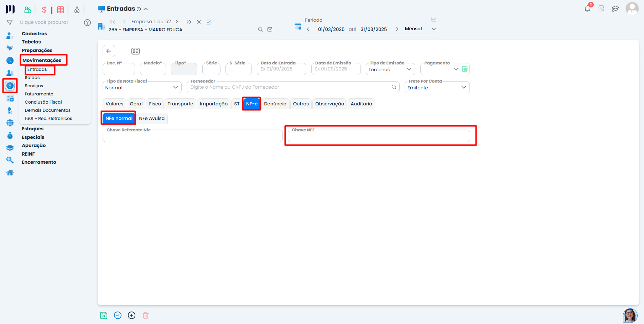Select the NFe Avulsa sub-tab
Image resolution: width=644 pixels, height=324 pixels.
152,119
